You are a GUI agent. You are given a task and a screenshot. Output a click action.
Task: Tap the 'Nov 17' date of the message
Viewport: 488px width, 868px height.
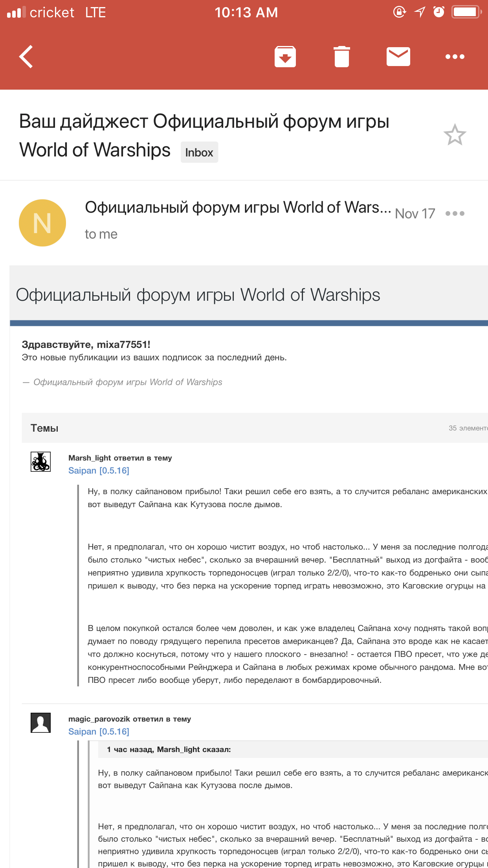415,213
